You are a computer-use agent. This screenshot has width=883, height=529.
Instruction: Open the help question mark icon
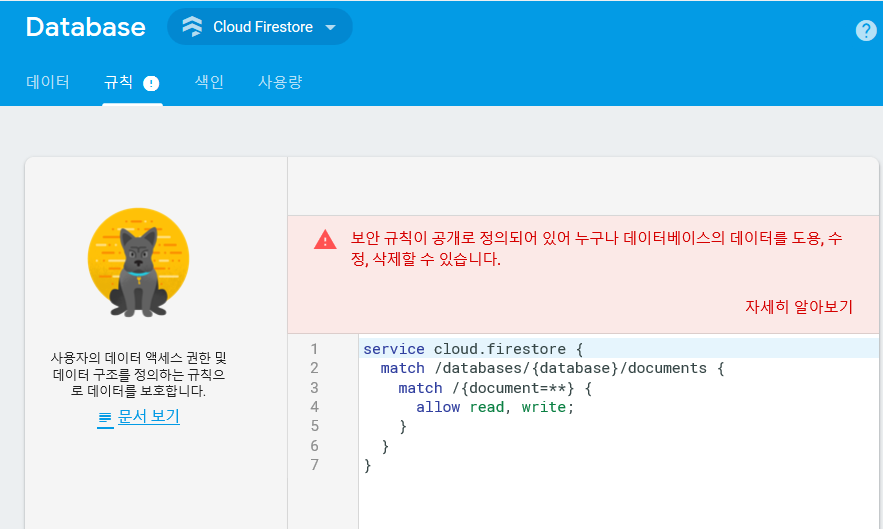(866, 30)
